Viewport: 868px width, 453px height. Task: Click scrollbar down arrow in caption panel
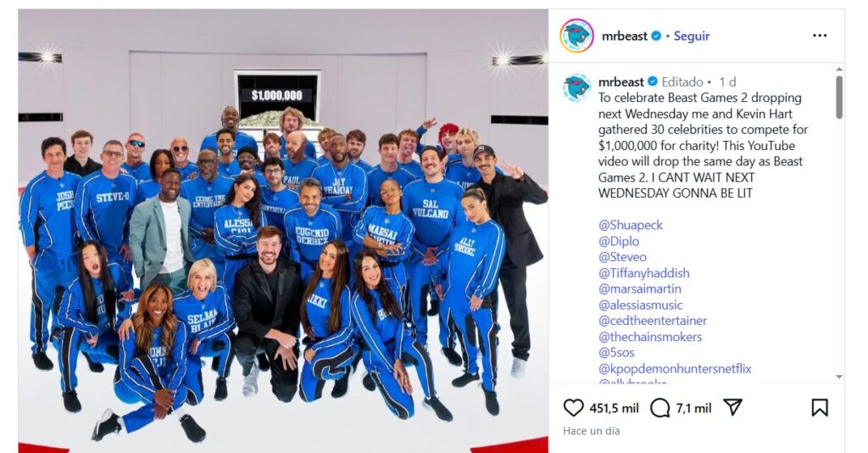point(839,377)
